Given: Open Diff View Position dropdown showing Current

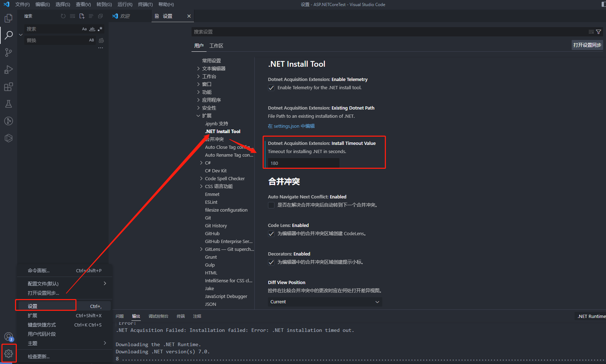Looking at the screenshot, I should pyautogui.click(x=325, y=302).
